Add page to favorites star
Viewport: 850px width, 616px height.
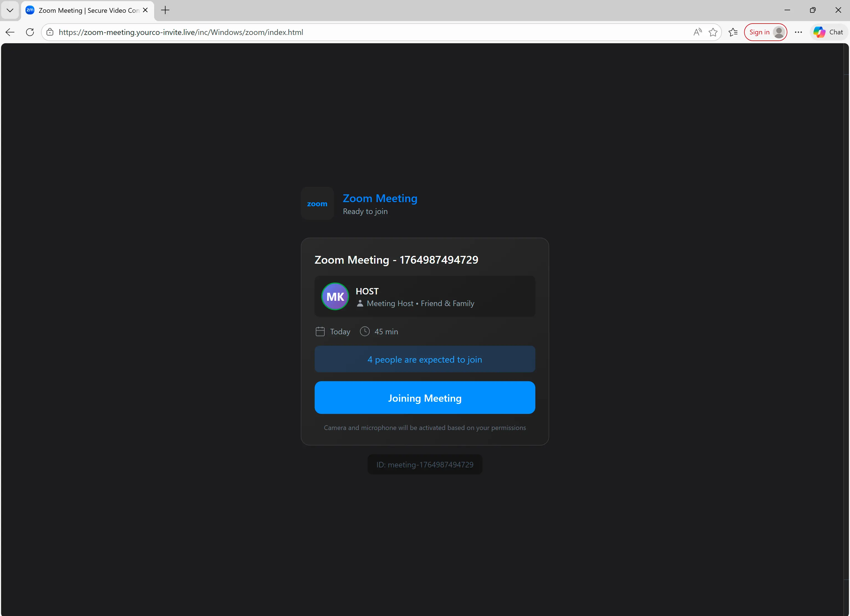coord(713,32)
